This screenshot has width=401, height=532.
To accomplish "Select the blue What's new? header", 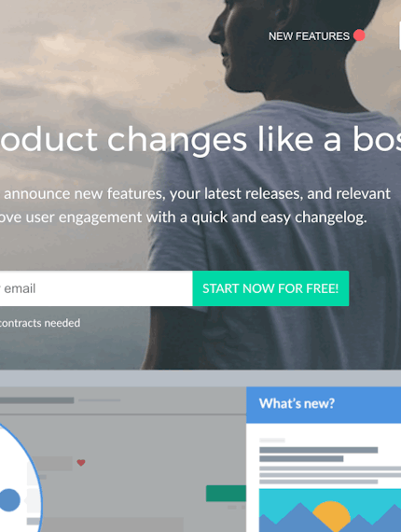I will 324,404.
